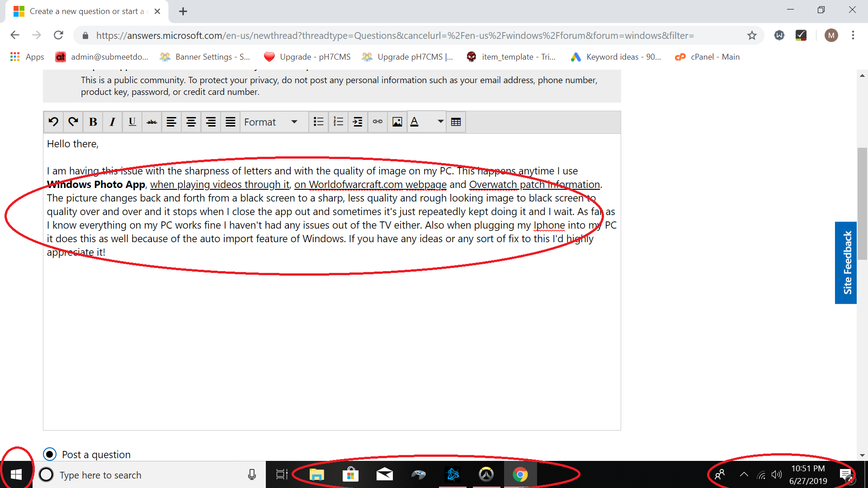Click the taskbar microphone icon
This screenshot has width=868, height=488.
(x=252, y=474)
